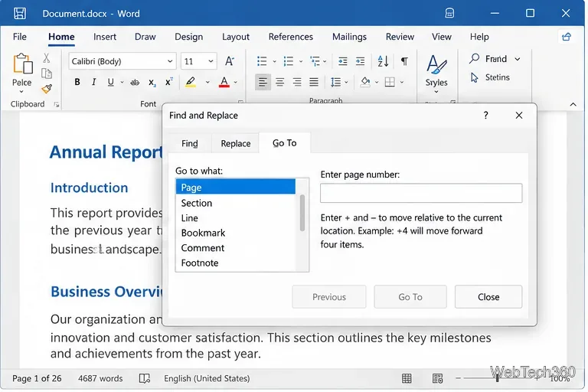588x392 pixels.
Task: Click the Go To button in dialog
Action: (x=410, y=297)
